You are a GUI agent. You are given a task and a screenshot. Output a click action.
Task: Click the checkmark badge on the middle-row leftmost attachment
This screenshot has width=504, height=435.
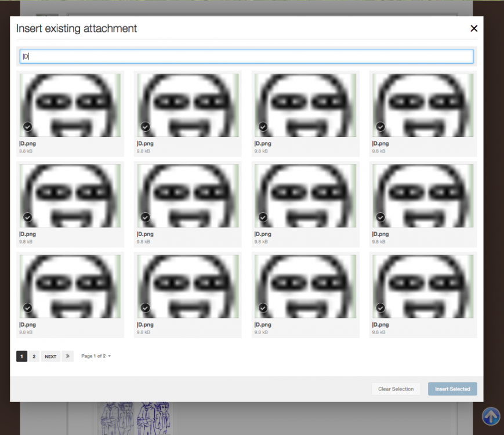coord(27,217)
